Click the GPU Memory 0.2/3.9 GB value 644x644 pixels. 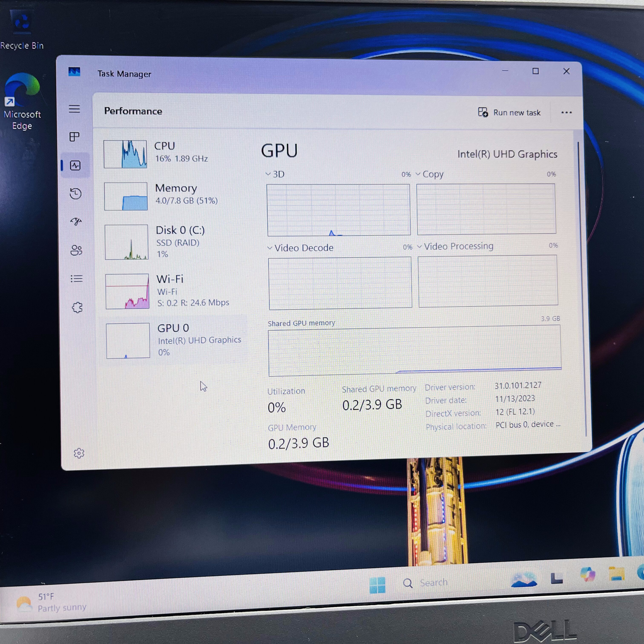point(299,443)
